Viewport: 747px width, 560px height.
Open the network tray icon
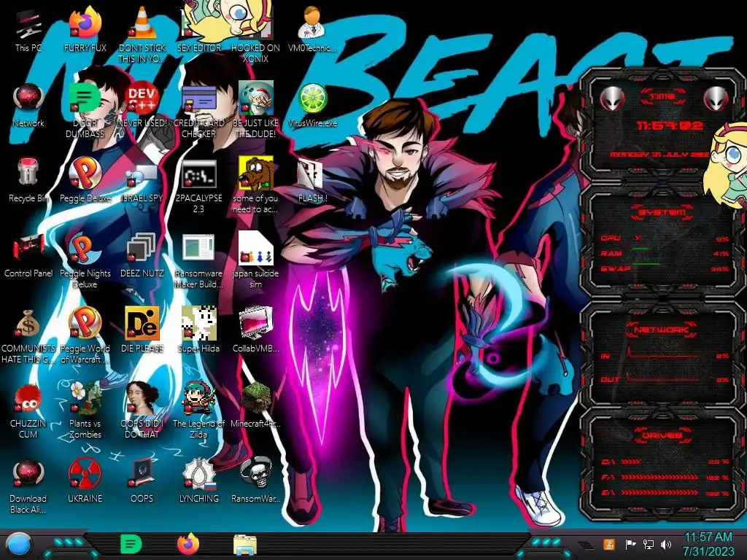click(x=649, y=544)
